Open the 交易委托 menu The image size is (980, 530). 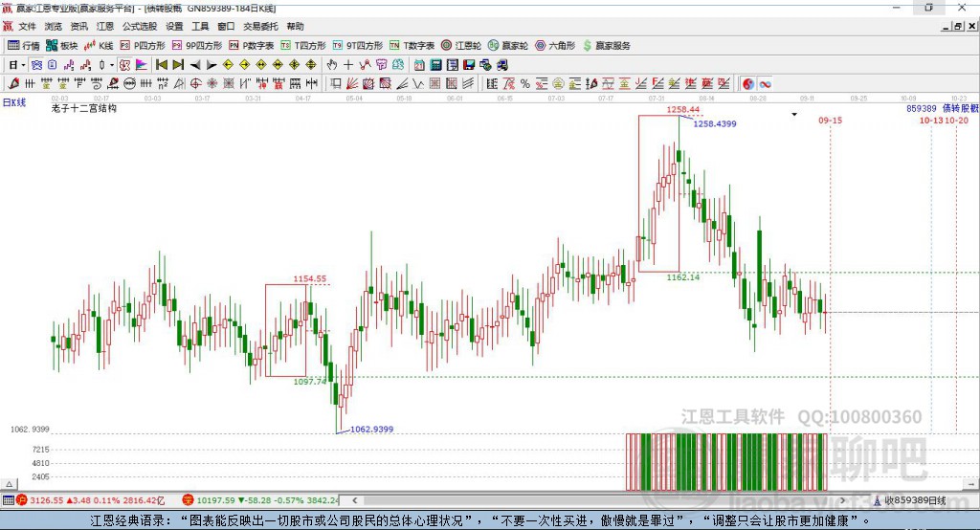(x=260, y=26)
